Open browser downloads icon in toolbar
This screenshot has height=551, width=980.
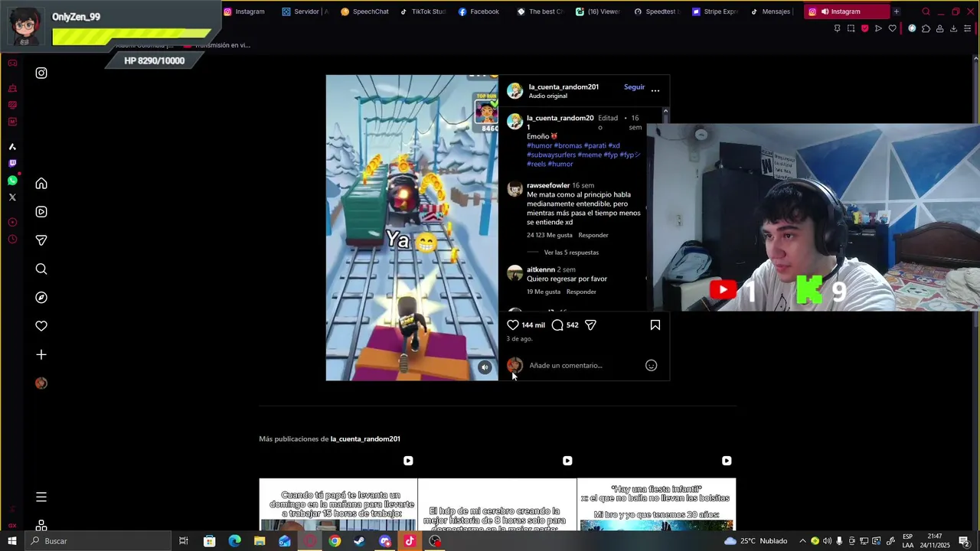coord(954,29)
